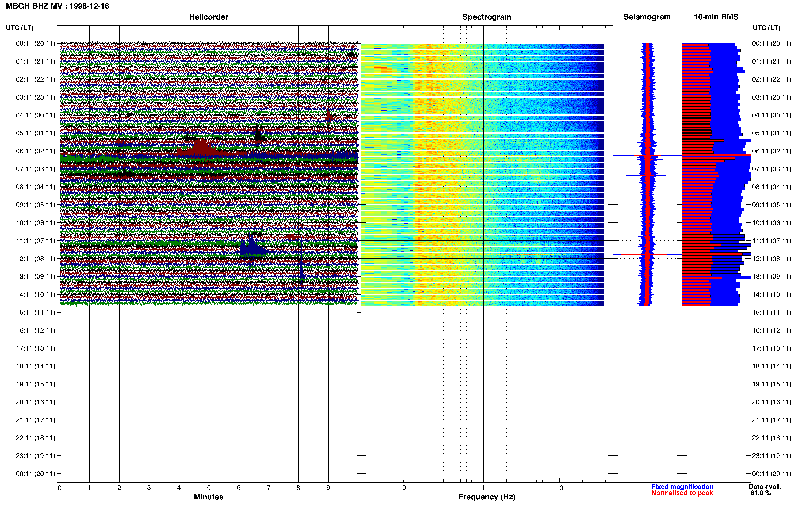
Task: Click left time label 20:11 (16:11)
Action: (36, 402)
